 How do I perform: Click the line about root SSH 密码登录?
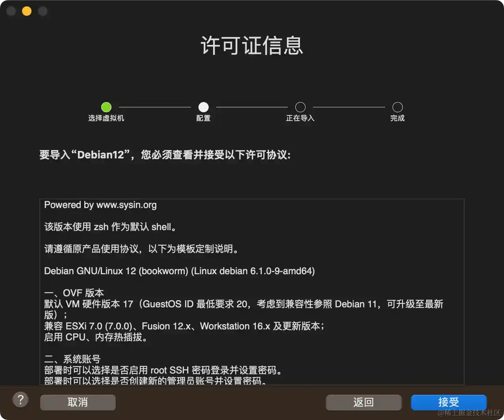pyautogui.click(x=164, y=370)
